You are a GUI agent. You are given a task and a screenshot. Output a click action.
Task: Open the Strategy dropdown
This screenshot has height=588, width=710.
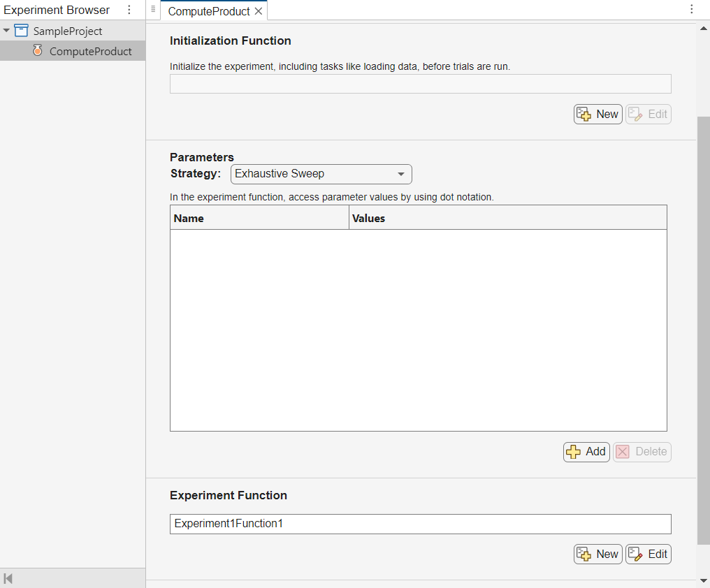[400, 174]
